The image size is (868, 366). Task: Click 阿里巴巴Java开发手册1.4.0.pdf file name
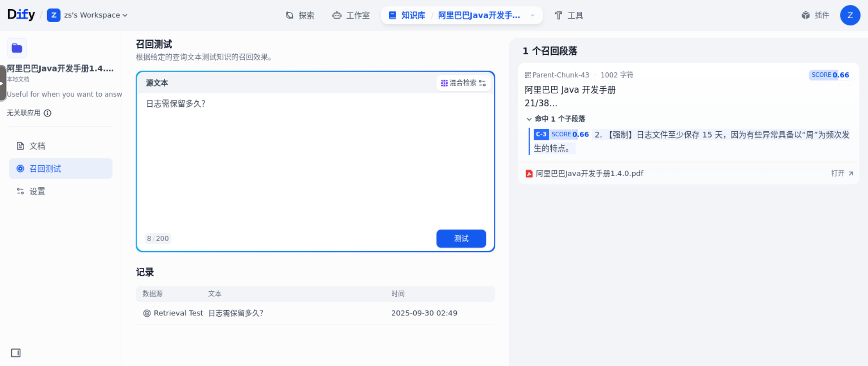point(589,173)
